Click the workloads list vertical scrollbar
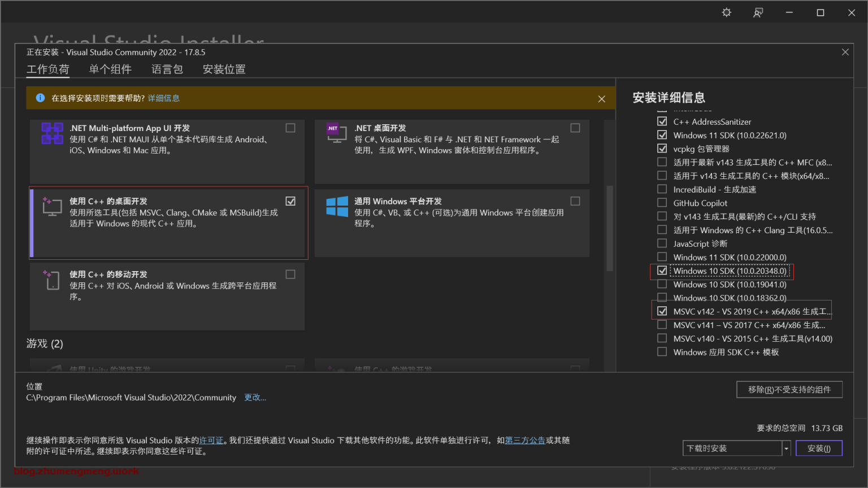The image size is (868, 488). pos(610,229)
